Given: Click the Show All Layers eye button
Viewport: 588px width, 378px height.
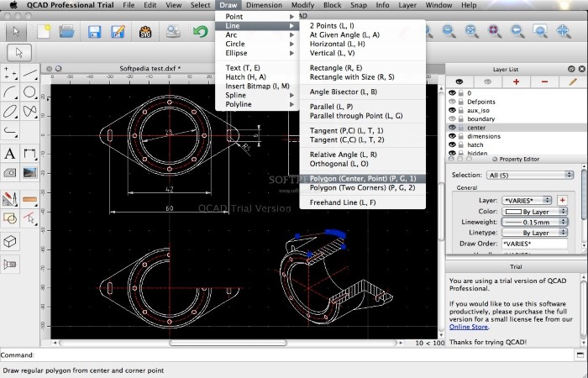Looking at the screenshot, I should tap(459, 81).
